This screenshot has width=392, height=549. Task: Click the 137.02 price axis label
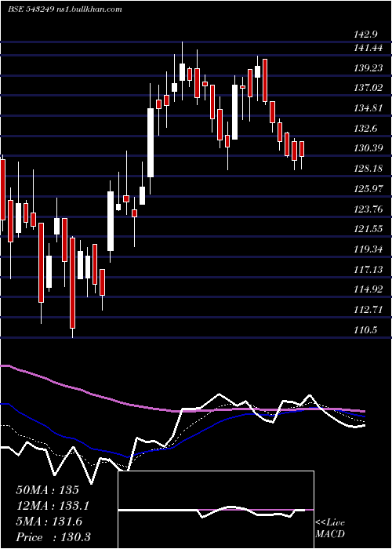pyautogui.click(x=368, y=88)
